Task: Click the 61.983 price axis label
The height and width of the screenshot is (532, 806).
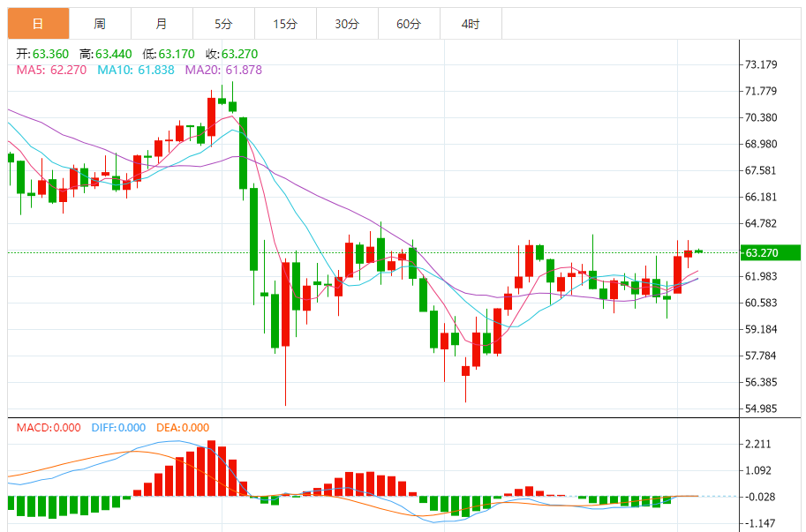Action: click(x=761, y=276)
